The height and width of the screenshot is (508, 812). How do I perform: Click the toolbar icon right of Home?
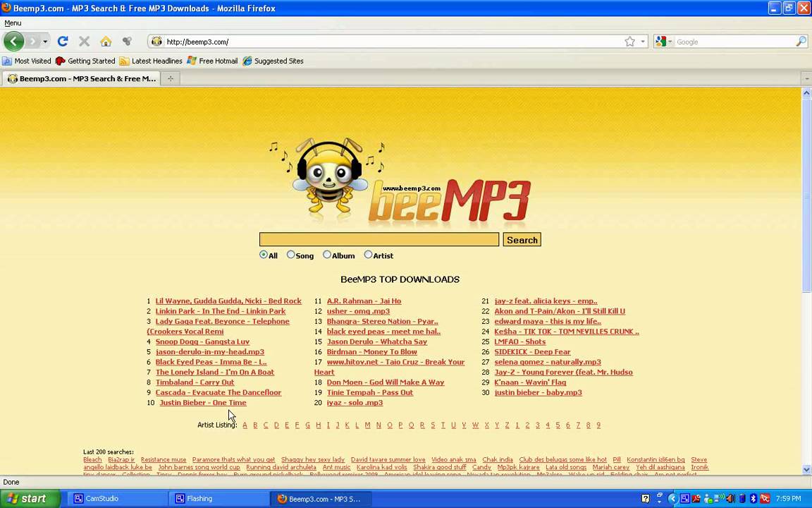click(x=127, y=42)
